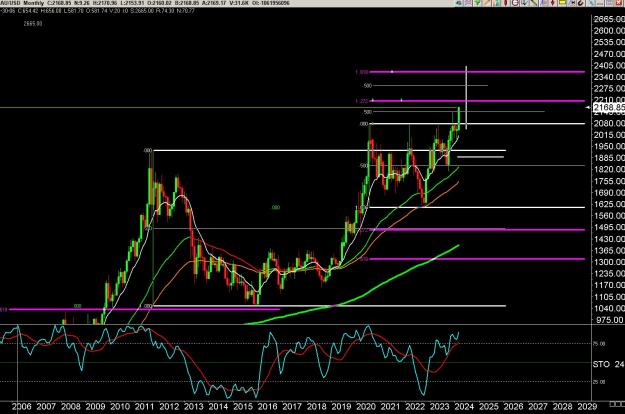Click the 1300.00 price axis label

[x=609, y=262]
